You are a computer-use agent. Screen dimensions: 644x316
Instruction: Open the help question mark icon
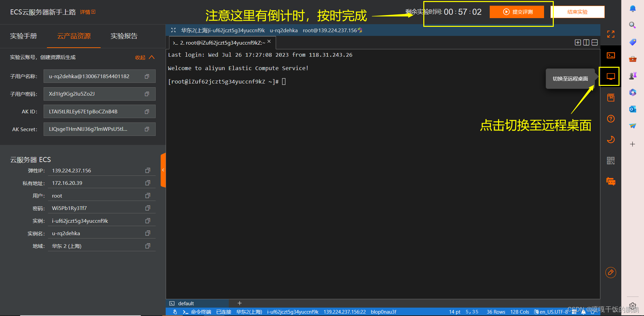click(x=610, y=119)
